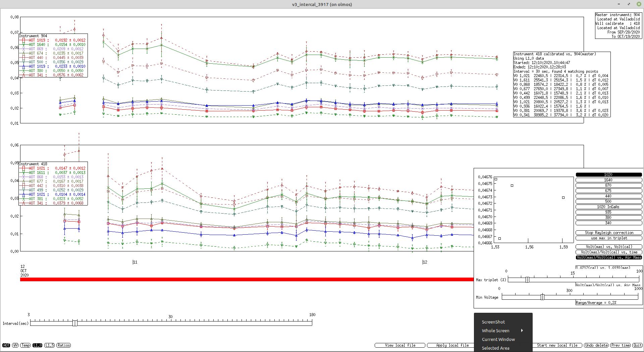This screenshot has width=644, height=352.
Task: Select the 675 wavelength channel button
Action: pos(608,191)
